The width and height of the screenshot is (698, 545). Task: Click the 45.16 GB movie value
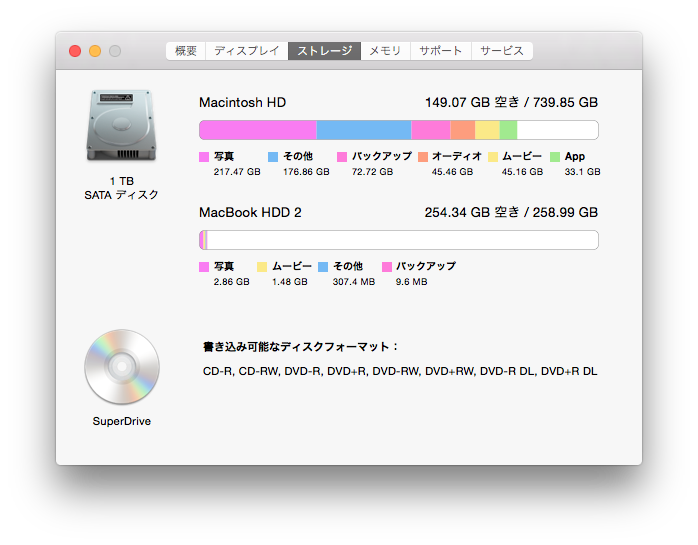coord(522,172)
